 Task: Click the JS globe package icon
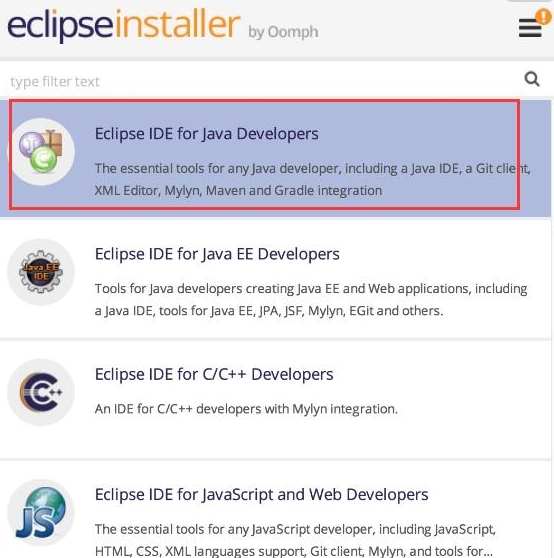point(41,512)
